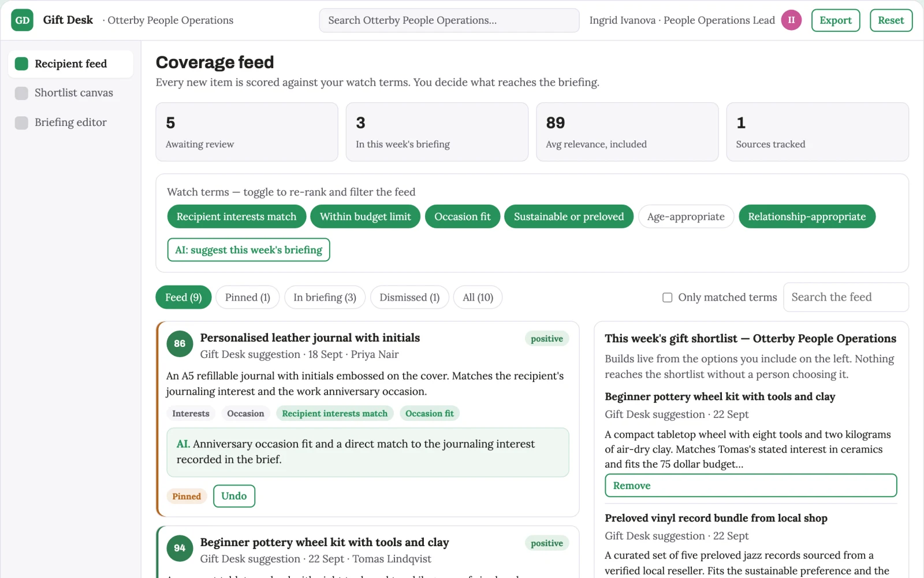Open the Personalised leather journal with initials title
This screenshot has width=924, height=578.
point(310,338)
